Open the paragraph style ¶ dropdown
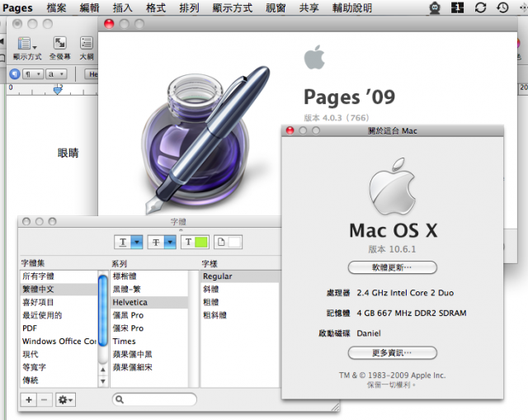The height and width of the screenshot is (420, 528). 33,73
